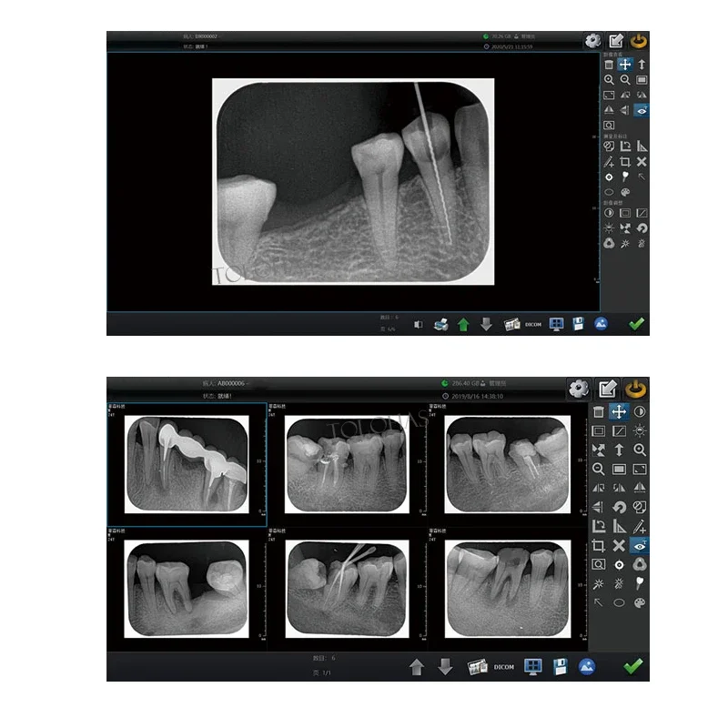Click fullscreen four-arrows icon in lower window

pyautogui.click(x=599, y=450)
